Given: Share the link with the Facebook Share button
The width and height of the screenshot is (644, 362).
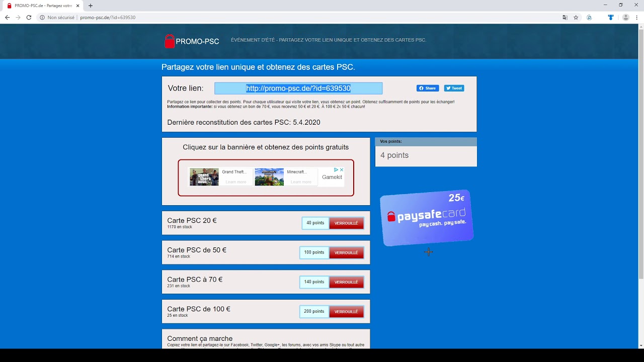Looking at the screenshot, I should click(428, 88).
